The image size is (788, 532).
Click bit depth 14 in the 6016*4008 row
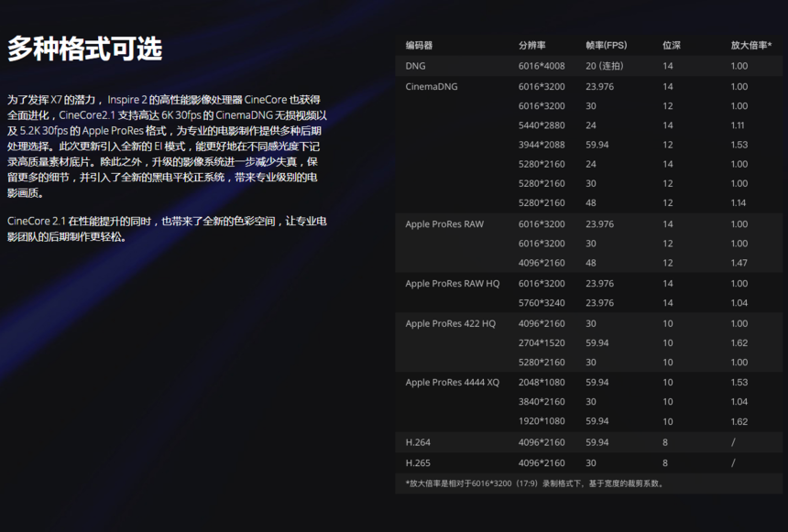667,66
